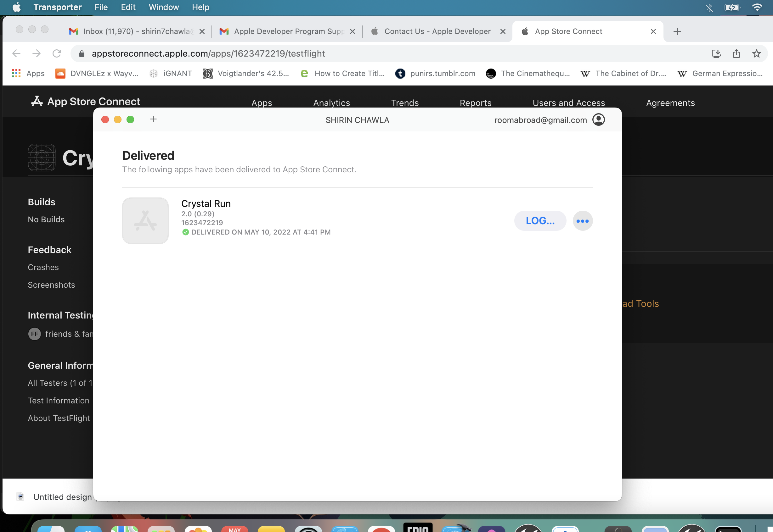Go to Users and Access

[x=568, y=103]
